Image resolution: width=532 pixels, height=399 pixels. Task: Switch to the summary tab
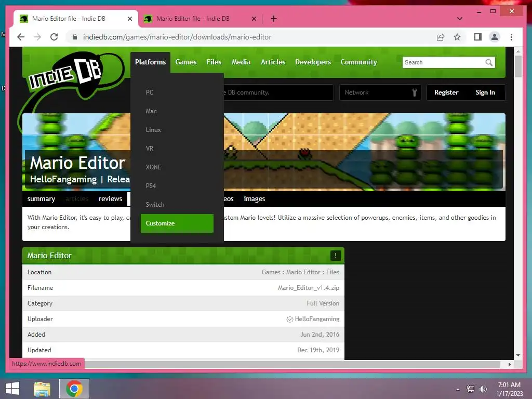click(x=41, y=199)
